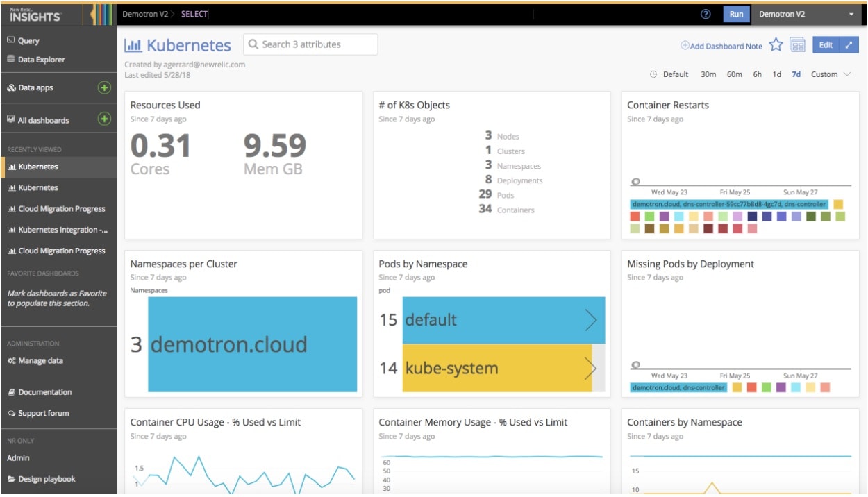
Task: Click the demotron.cloud namespaces block
Action: click(253, 344)
